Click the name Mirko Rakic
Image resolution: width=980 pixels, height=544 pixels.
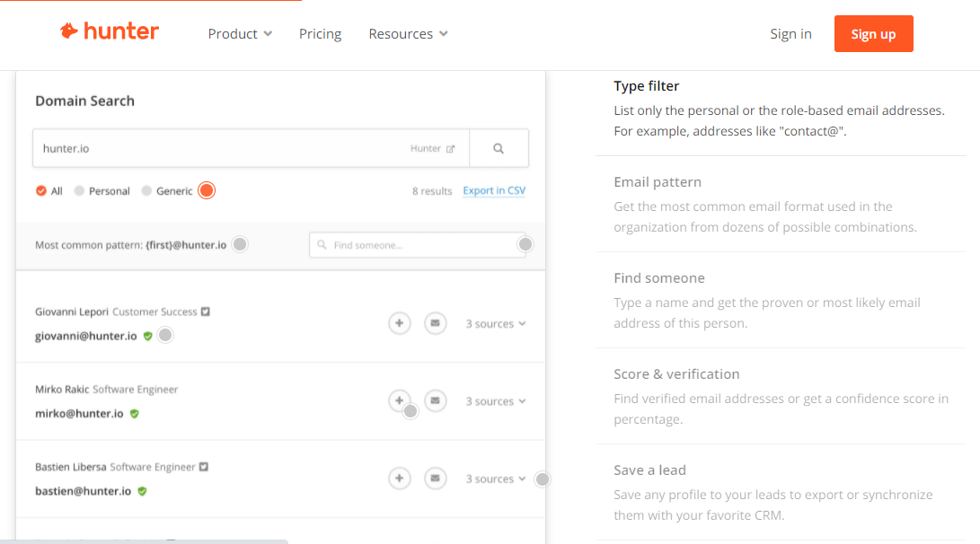point(62,389)
